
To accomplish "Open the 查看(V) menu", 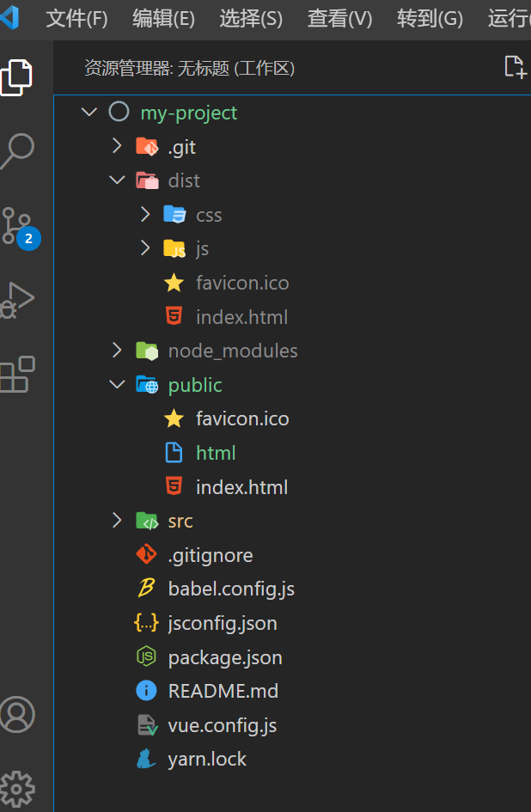I will pyautogui.click(x=339, y=19).
